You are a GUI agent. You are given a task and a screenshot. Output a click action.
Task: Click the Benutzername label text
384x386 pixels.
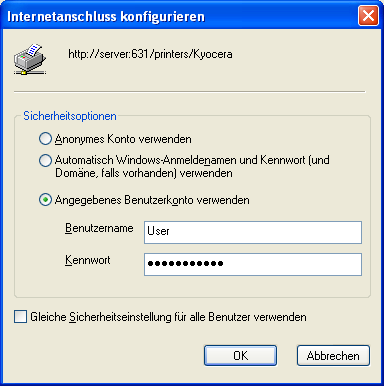coord(99,228)
